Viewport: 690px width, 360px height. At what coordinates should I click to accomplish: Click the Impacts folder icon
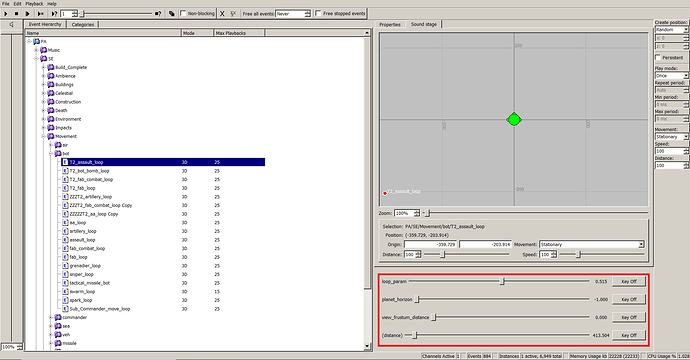(x=51, y=128)
